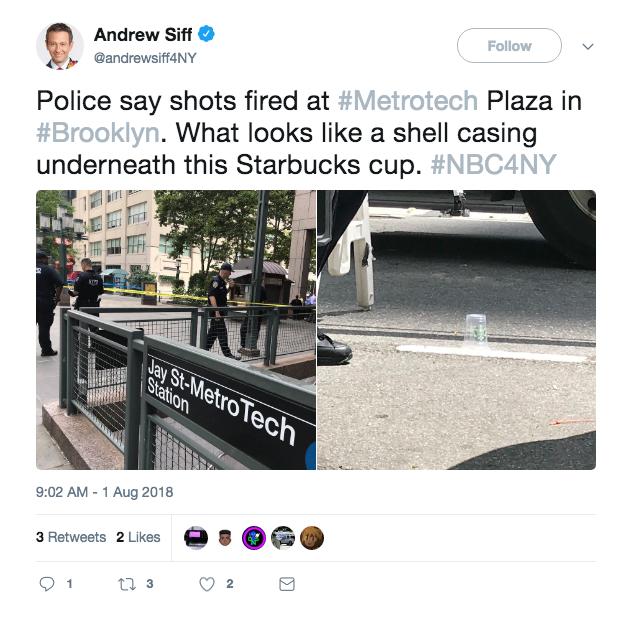Show the 2 Likes list
This screenshot has height=617, width=629.
[x=138, y=537]
